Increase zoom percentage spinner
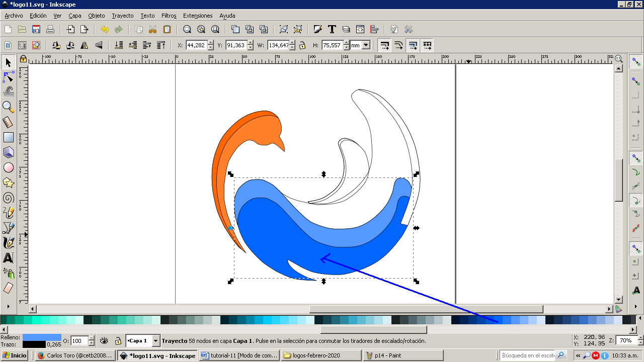644x362 pixels. point(639,338)
